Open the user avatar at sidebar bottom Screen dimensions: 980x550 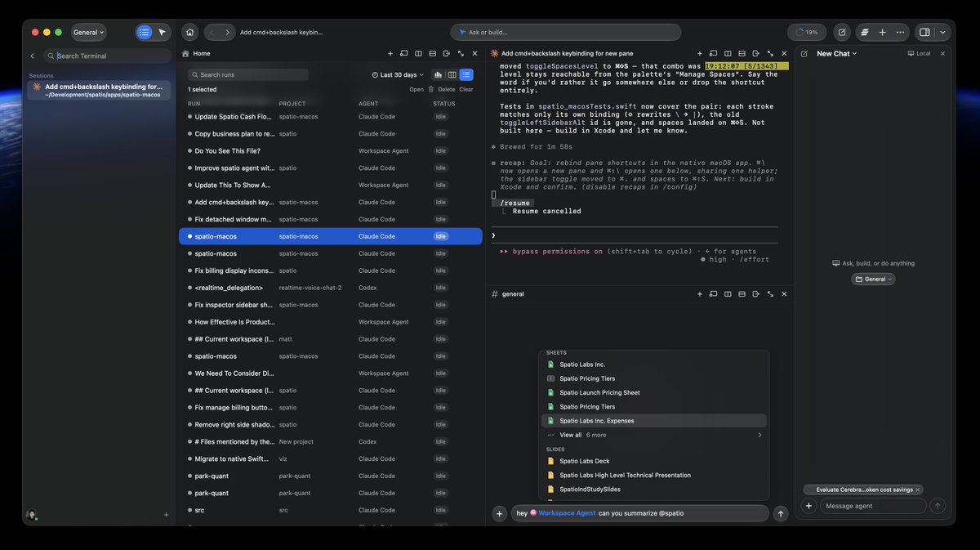pyautogui.click(x=32, y=515)
